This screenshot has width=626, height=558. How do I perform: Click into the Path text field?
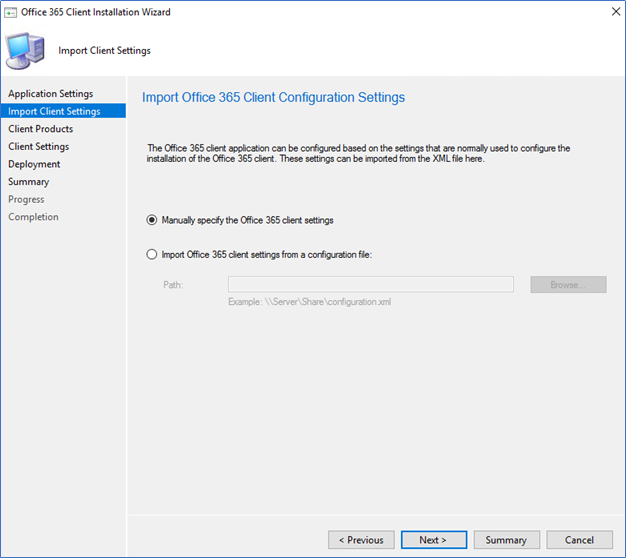click(371, 285)
